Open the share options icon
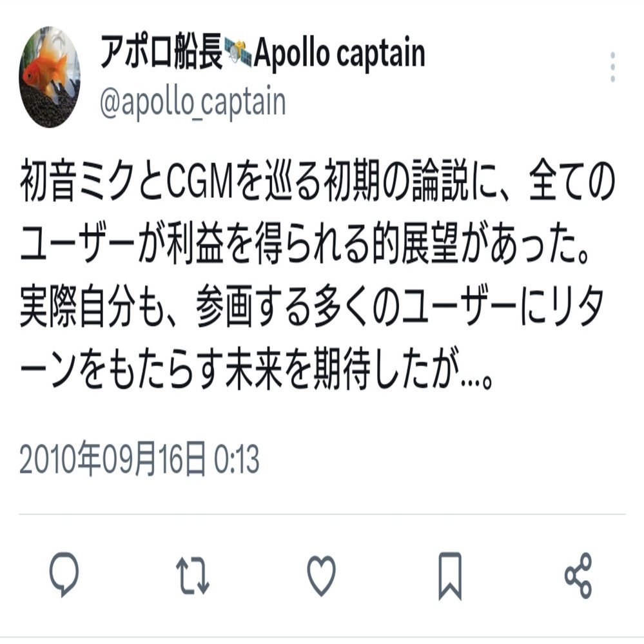This screenshot has height=644, width=644. point(578,576)
